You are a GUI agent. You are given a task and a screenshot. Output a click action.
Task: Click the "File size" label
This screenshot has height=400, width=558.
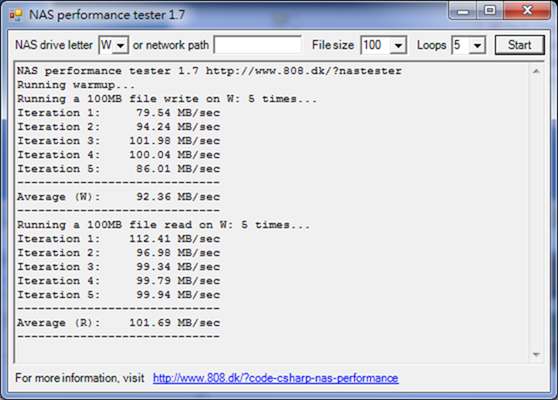(333, 45)
